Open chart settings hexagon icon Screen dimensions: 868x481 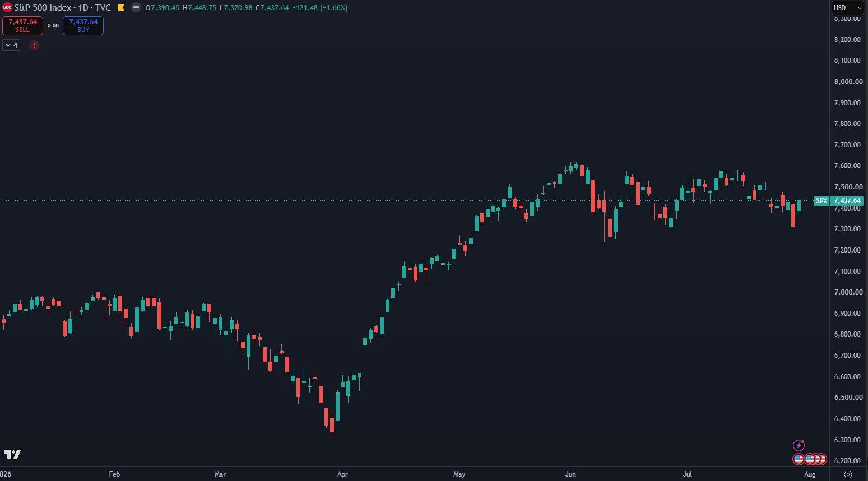(x=848, y=474)
